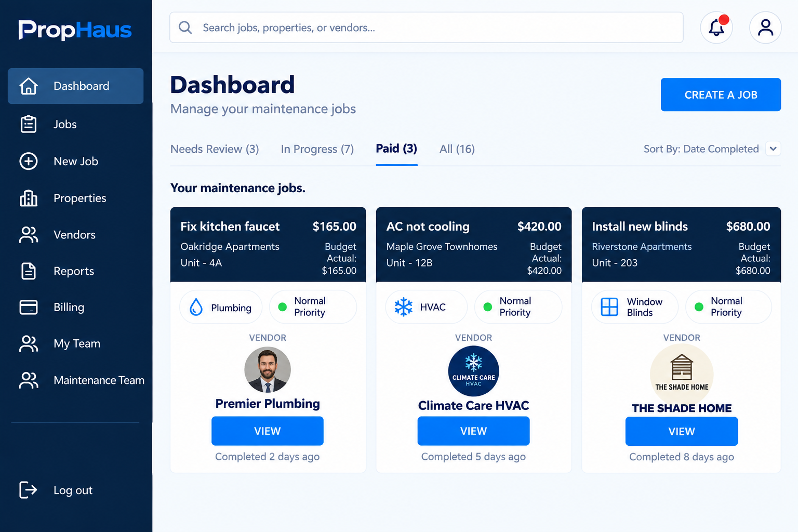This screenshot has width=798, height=532.
Task: Click the Window Blinds grid icon
Action: 609,307
